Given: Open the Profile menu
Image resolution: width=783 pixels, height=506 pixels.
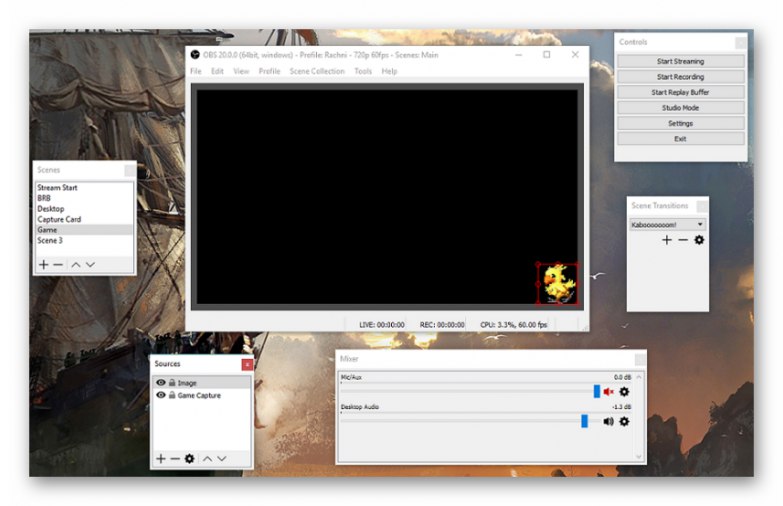Looking at the screenshot, I should tap(270, 71).
